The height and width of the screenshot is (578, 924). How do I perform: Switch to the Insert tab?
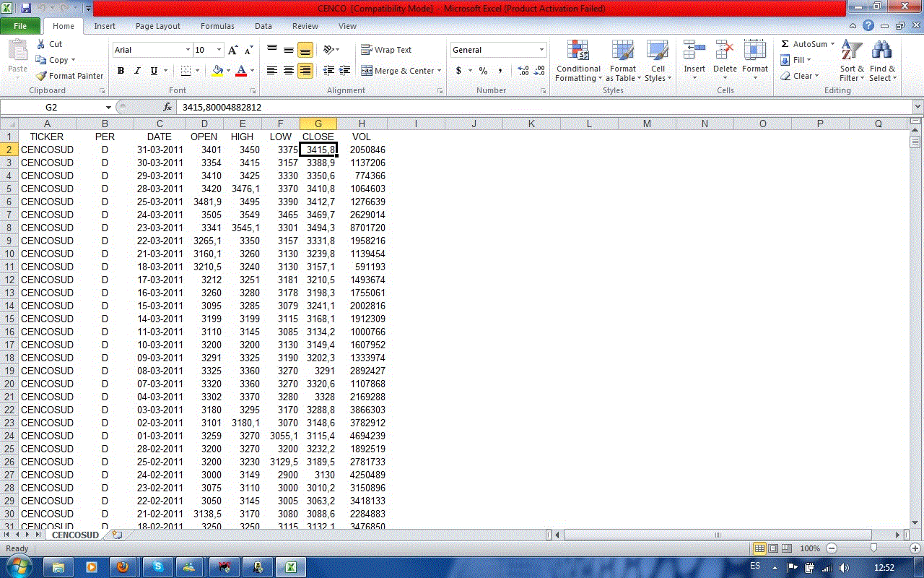tap(105, 26)
